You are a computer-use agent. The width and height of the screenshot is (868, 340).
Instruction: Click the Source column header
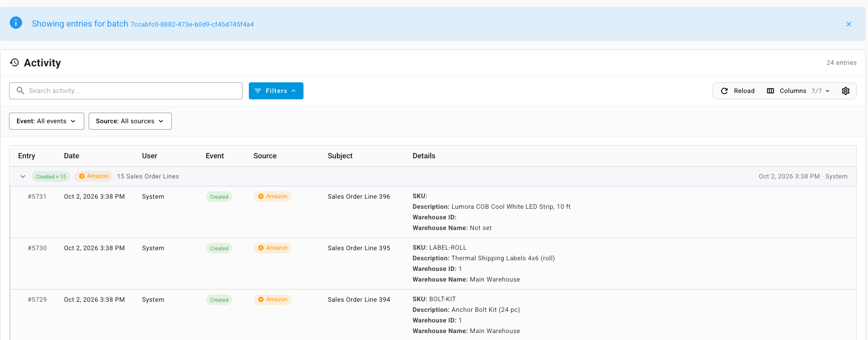(x=265, y=156)
